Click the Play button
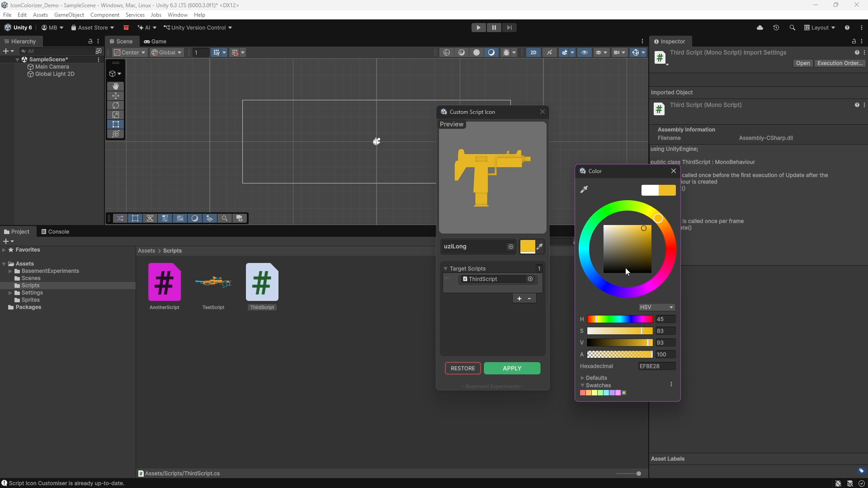868x488 pixels. pos(478,28)
